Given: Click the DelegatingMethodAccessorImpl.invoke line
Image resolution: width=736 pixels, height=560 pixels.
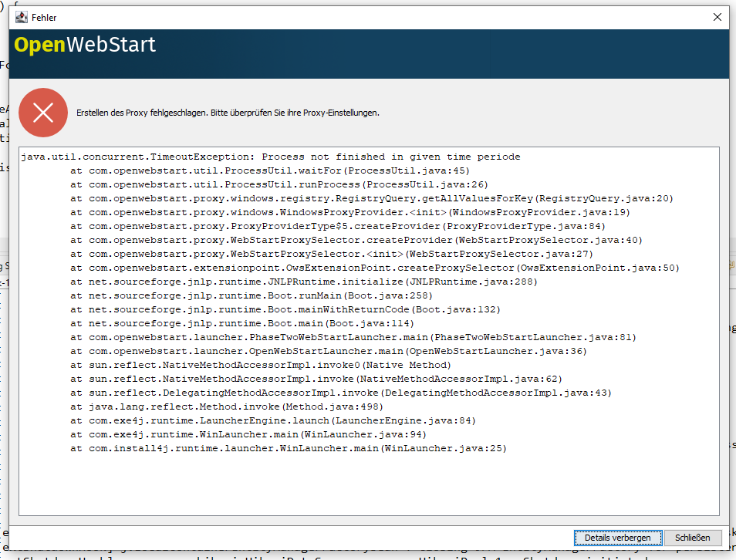Looking at the screenshot, I should tap(341, 393).
